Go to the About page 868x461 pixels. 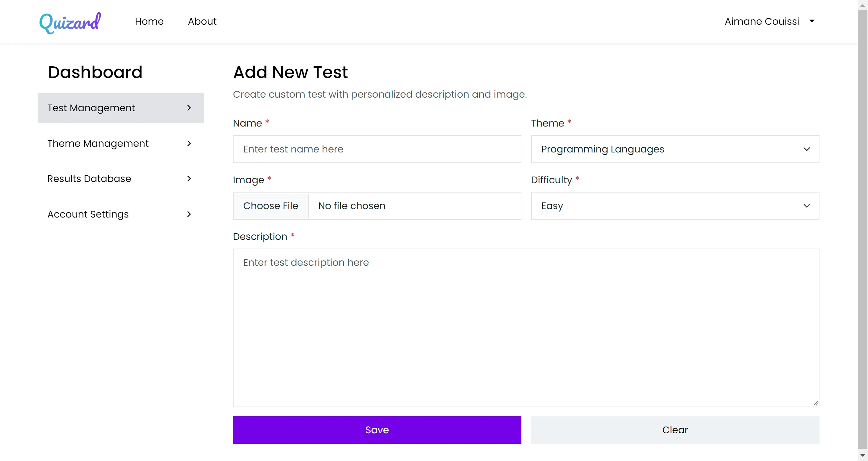[x=202, y=21]
